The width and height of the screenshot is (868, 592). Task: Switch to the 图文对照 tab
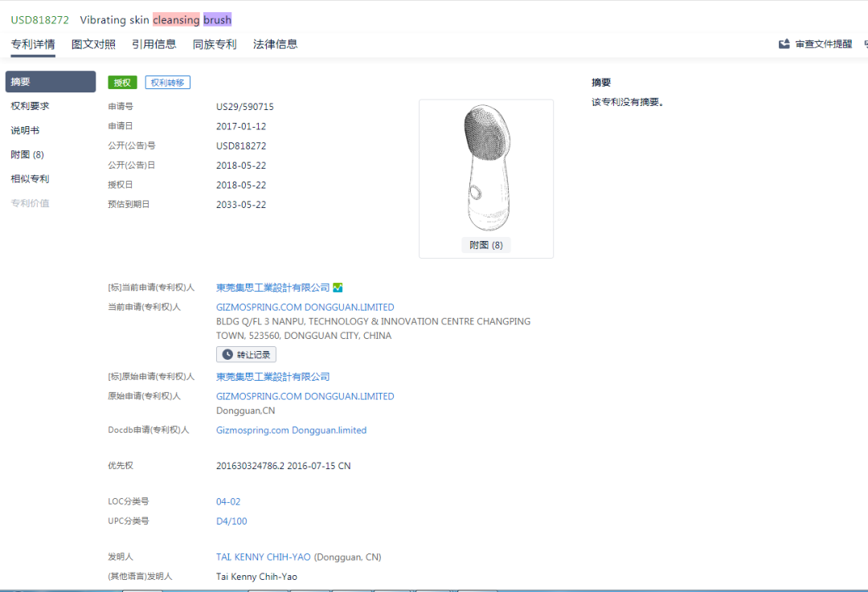[x=93, y=44]
